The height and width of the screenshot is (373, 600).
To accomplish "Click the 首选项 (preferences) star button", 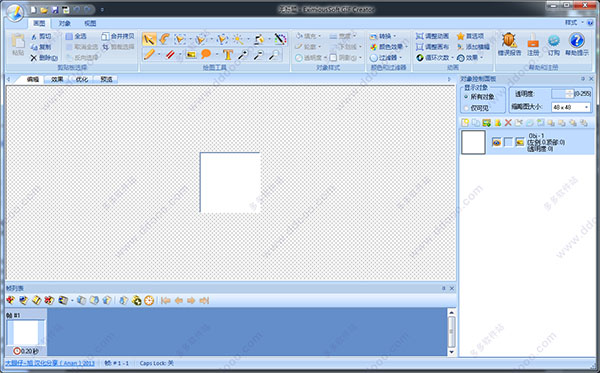I will [x=470, y=36].
